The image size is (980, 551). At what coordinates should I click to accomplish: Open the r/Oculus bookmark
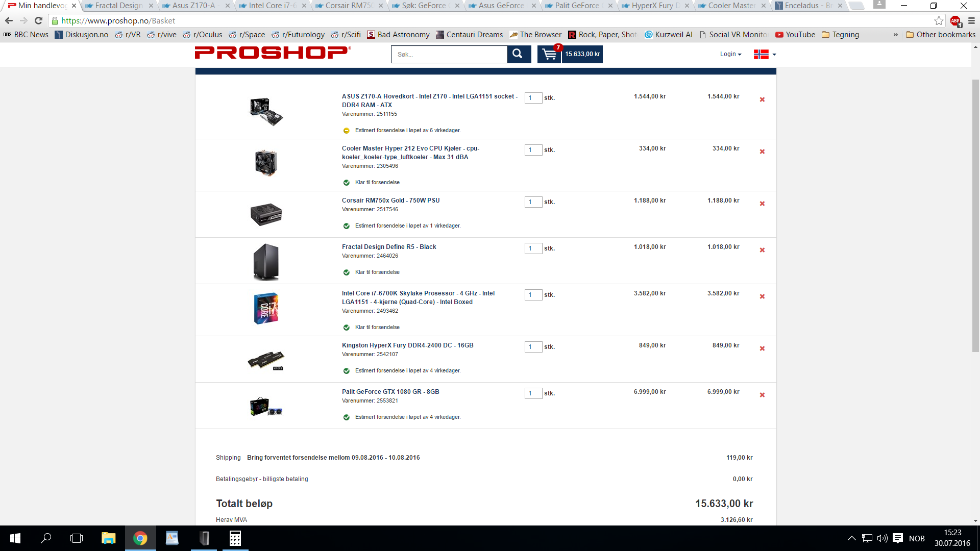tap(203, 35)
